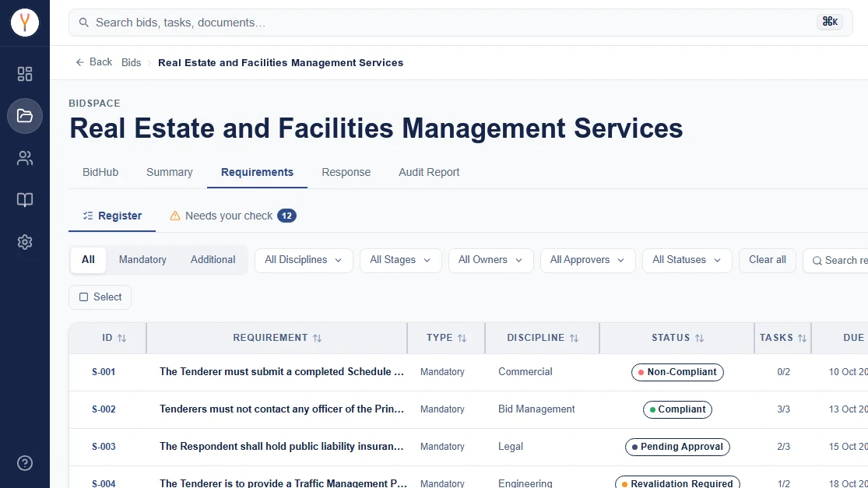868x488 pixels.
Task: Select the Requirements tab
Action: pos(257,172)
